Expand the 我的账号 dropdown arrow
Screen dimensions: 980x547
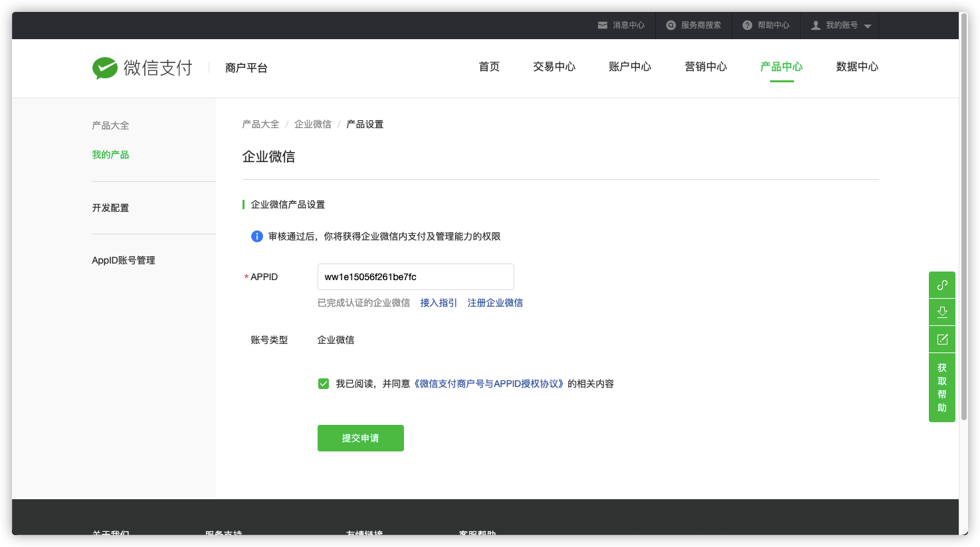[x=868, y=26]
